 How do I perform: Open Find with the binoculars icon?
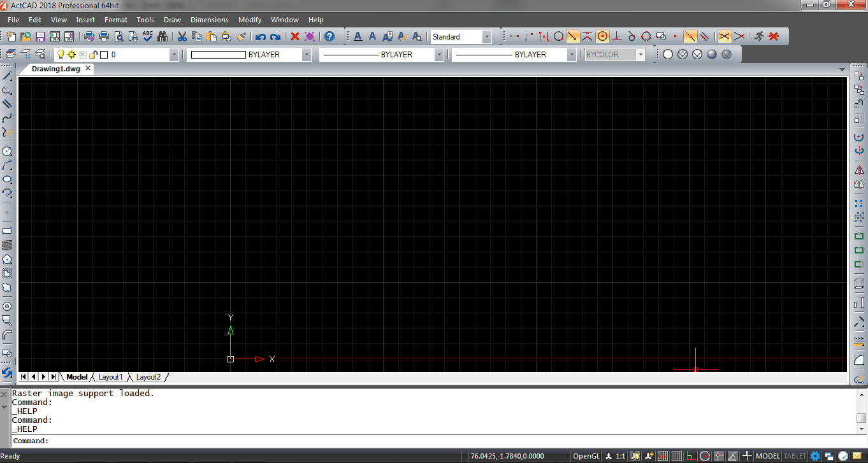(x=162, y=37)
